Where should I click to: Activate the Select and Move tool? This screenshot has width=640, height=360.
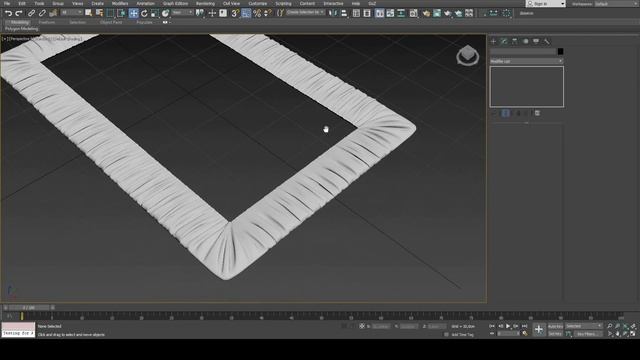click(x=133, y=13)
